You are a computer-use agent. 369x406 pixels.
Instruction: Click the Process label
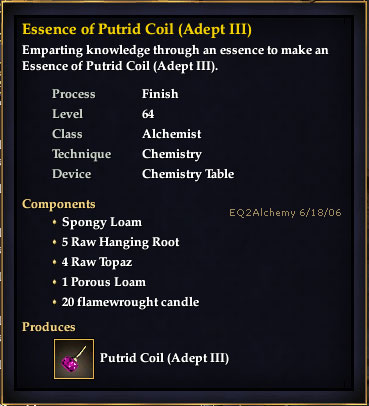(74, 94)
